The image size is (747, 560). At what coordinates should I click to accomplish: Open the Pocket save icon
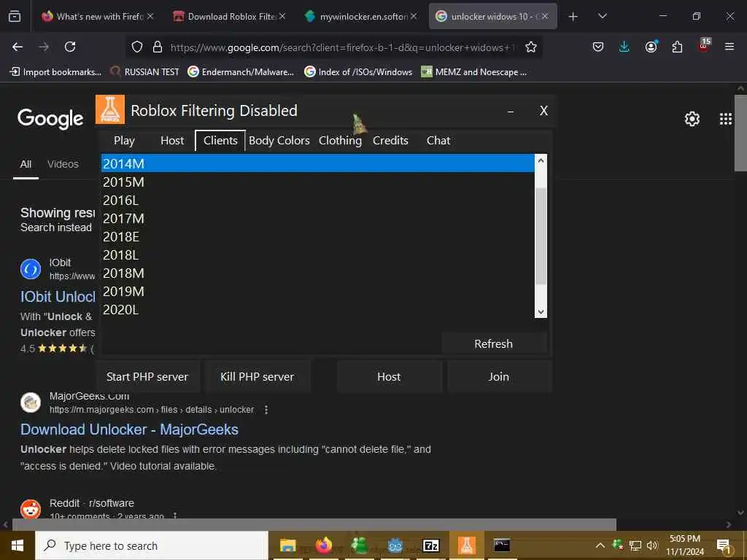pos(598,47)
